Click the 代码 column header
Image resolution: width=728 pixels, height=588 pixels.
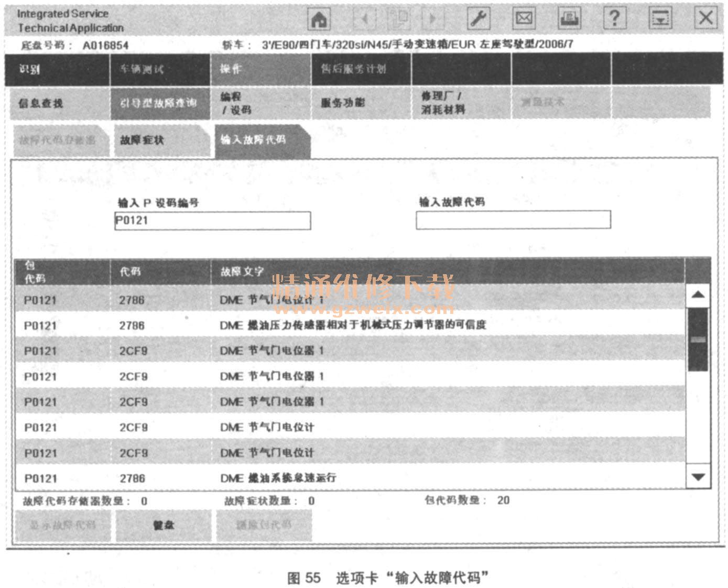pyautogui.click(x=160, y=271)
